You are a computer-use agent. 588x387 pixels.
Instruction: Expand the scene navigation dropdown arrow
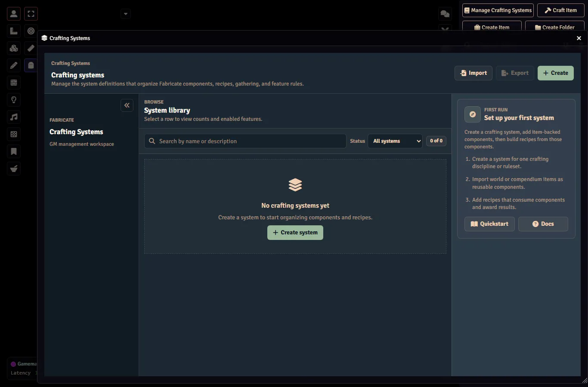(x=126, y=14)
